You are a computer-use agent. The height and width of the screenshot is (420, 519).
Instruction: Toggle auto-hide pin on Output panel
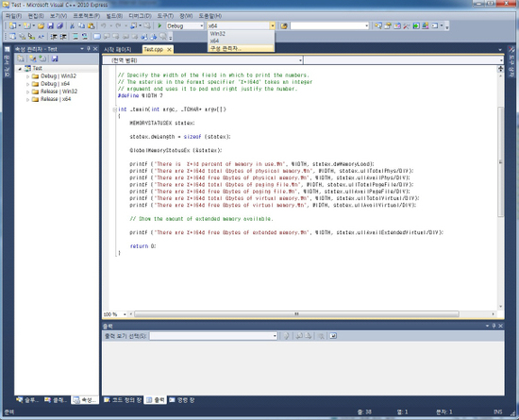click(x=494, y=326)
